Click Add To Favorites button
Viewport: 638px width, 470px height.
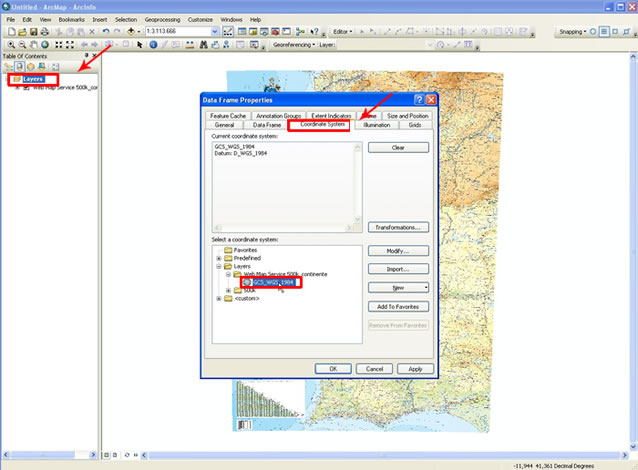(x=398, y=306)
